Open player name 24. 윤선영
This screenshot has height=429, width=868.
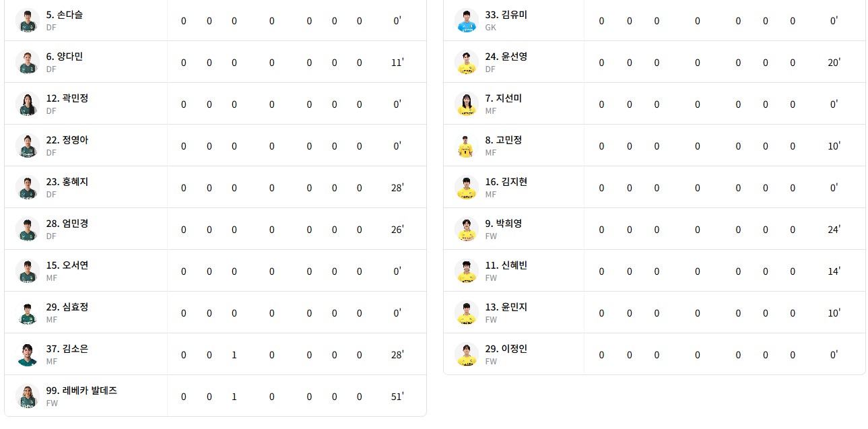(x=506, y=57)
